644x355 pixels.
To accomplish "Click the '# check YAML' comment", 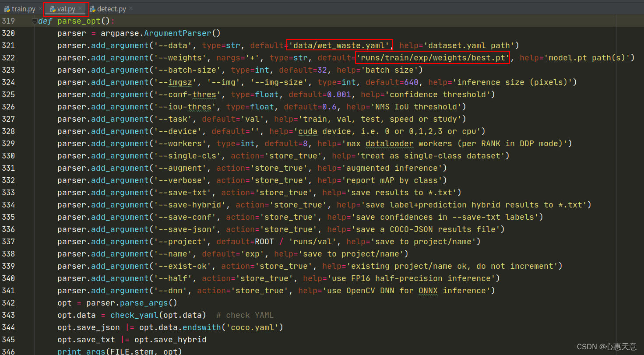I will tap(245, 315).
